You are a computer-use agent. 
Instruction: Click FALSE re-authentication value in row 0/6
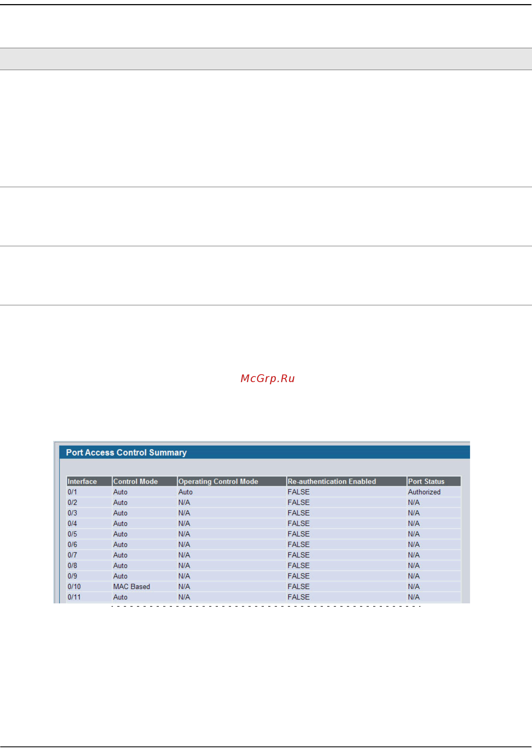[x=299, y=544]
